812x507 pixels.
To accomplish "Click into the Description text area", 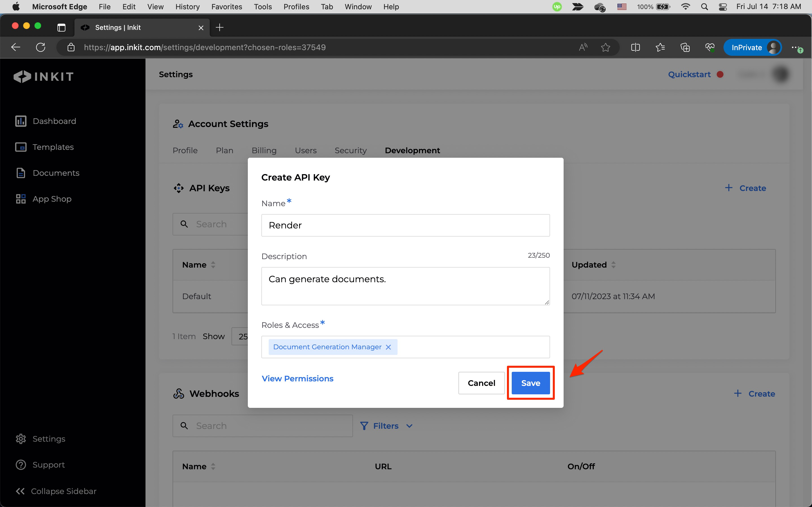I will [x=405, y=286].
